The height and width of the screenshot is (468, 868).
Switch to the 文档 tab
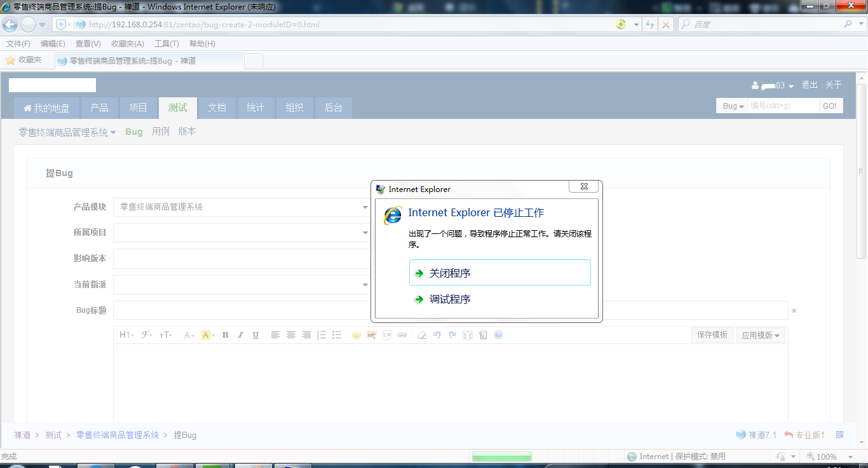click(x=217, y=108)
